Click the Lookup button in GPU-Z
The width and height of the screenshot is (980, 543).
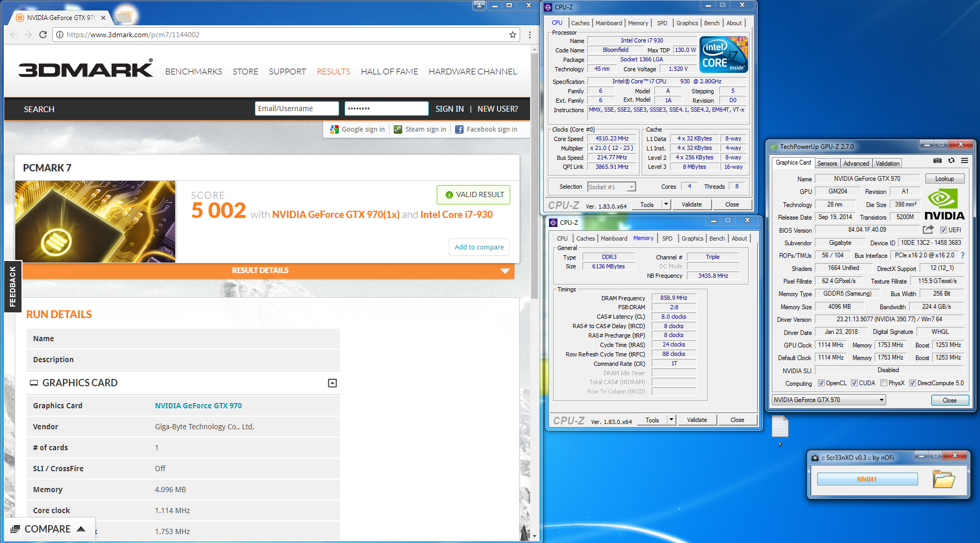pos(944,179)
